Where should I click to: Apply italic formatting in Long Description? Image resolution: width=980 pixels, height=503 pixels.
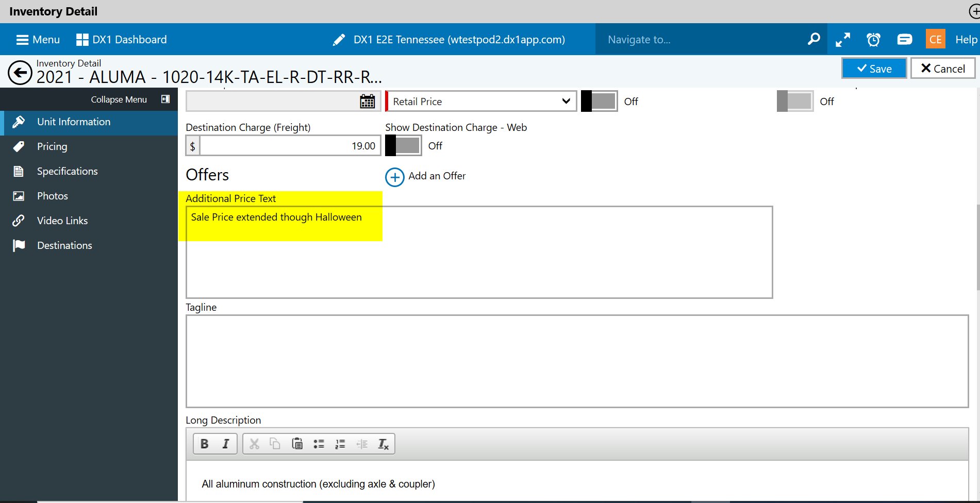coord(226,444)
